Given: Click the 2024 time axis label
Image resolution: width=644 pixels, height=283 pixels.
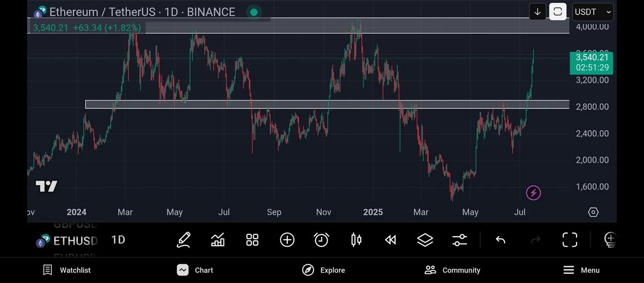Looking at the screenshot, I should pos(76,212).
